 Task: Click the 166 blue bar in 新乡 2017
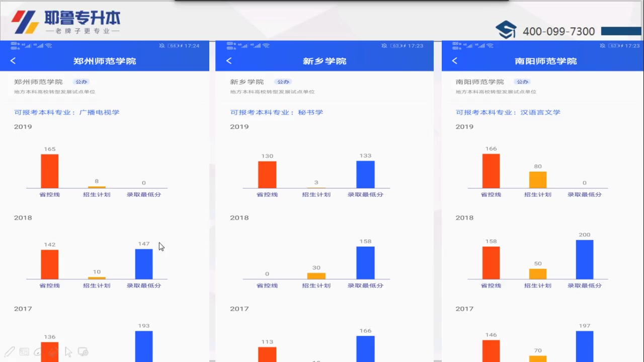(365, 349)
